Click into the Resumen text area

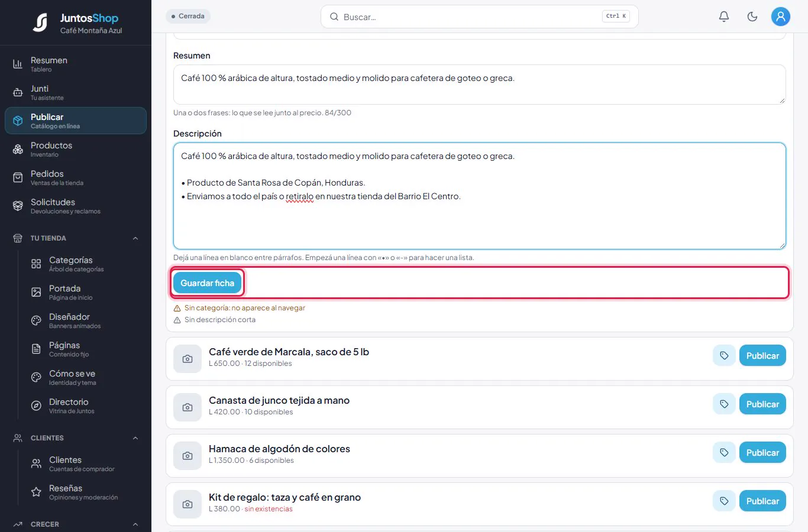tap(479, 85)
